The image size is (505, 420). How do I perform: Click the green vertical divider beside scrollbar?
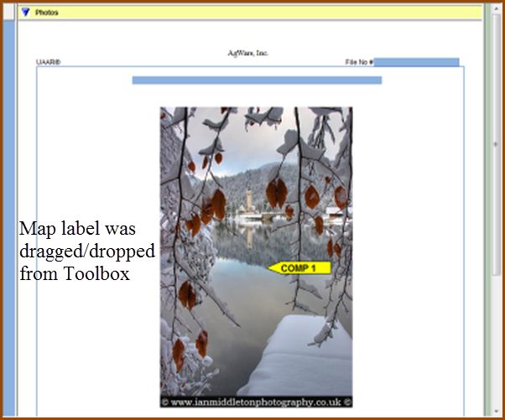point(487,210)
